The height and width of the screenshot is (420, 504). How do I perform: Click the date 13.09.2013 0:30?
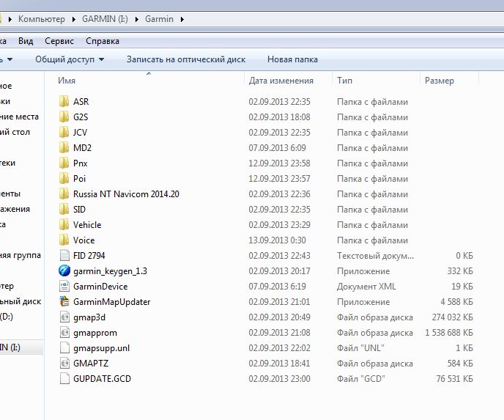click(277, 240)
